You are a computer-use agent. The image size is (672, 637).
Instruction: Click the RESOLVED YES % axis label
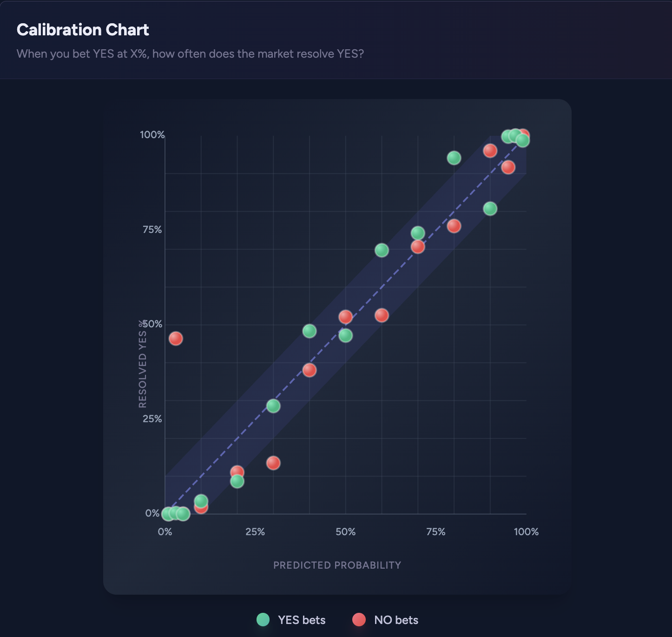[x=143, y=364]
